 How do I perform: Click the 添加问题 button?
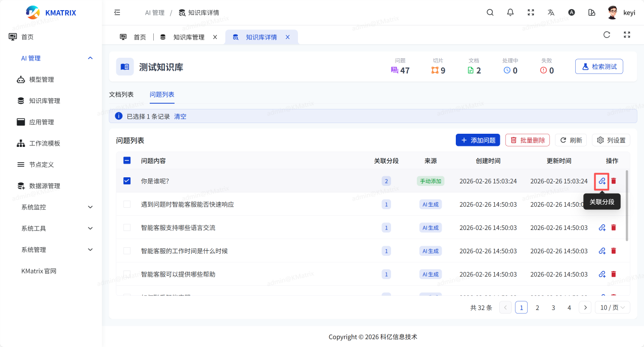(x=478, y=140)
